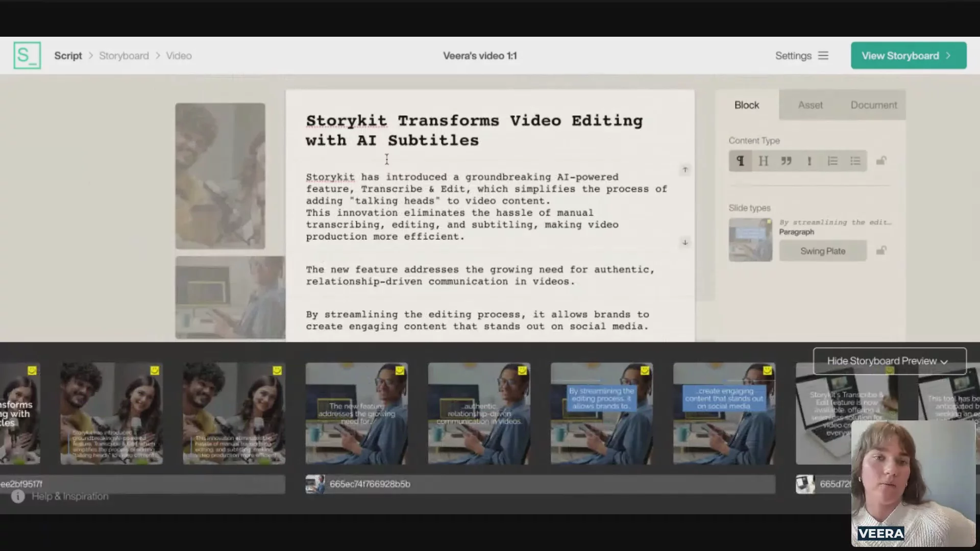The image size is (980, 551).
Task: Select storyboard slide 'The new feature addresses'
Action: coord(357,414)
